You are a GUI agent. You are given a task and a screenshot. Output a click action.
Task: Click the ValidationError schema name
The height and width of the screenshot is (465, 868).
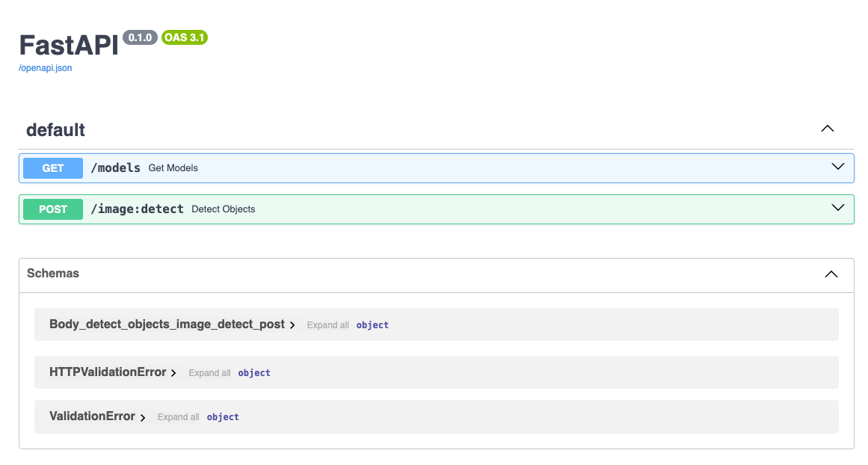93,416
